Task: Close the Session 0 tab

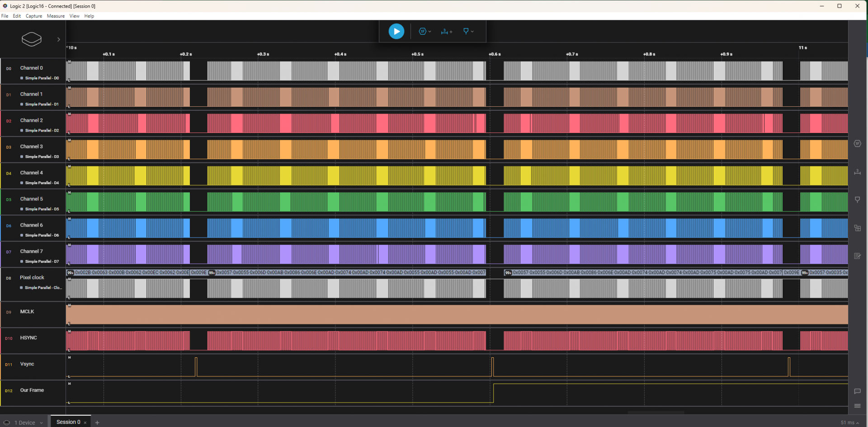Action: [85, 422]
